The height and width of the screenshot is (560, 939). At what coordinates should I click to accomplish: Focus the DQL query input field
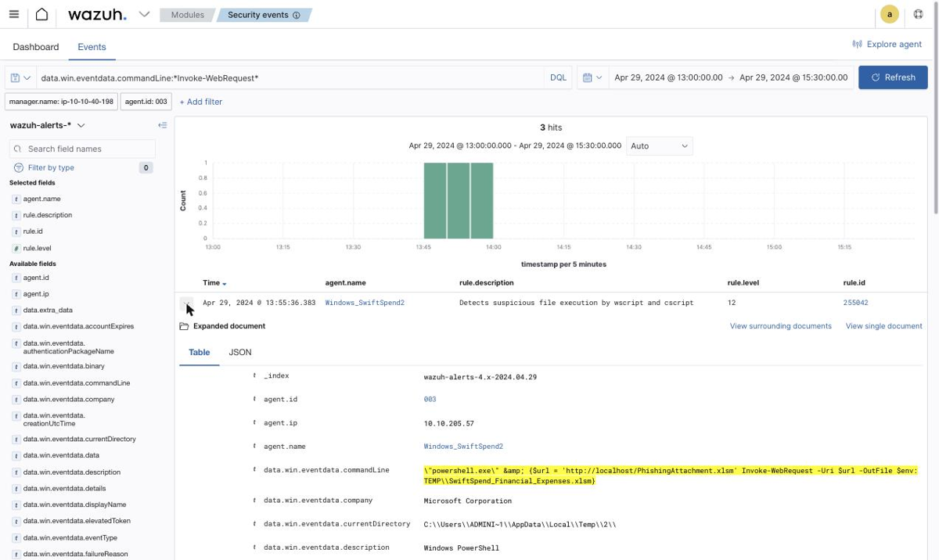pyautogui.click(x=290, y=77)
